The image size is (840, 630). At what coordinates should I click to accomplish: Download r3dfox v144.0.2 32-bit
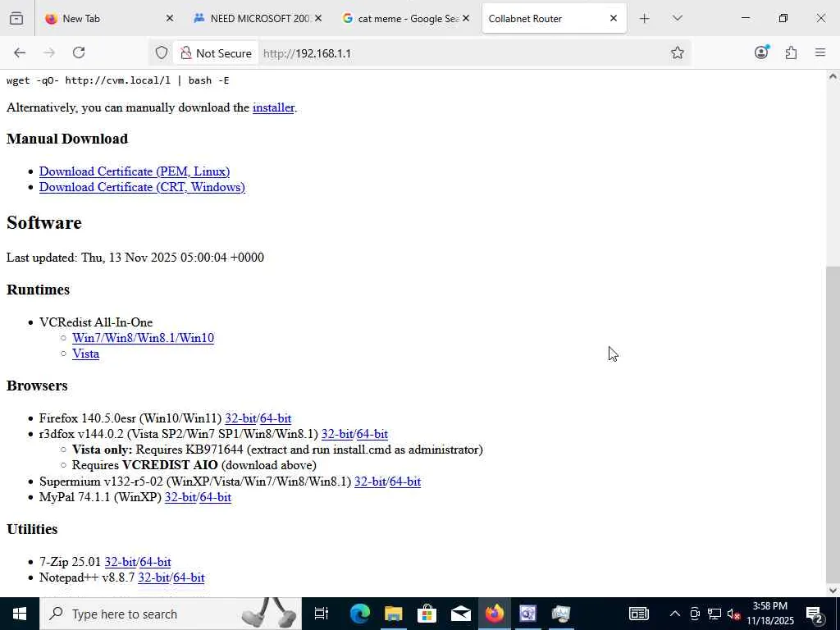(x=337, y=434)
